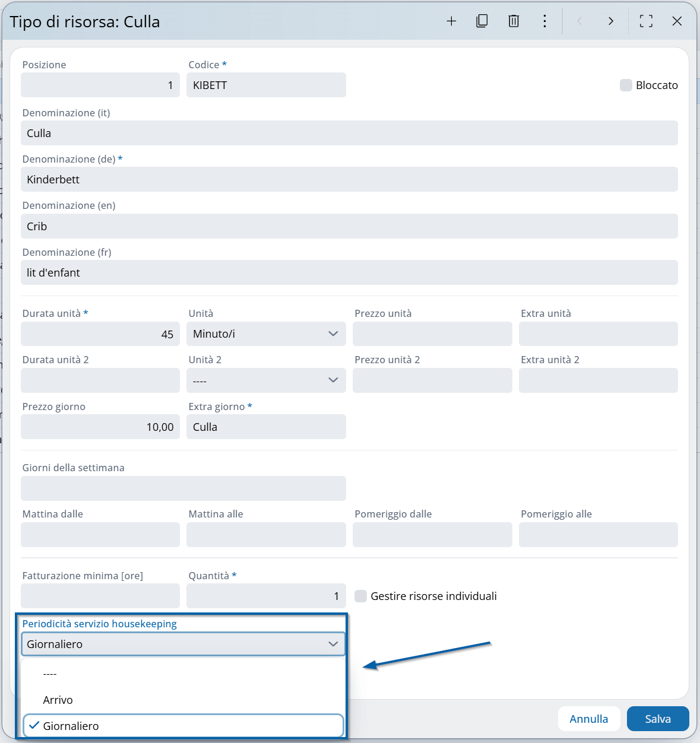Duplicate the resource type with copy icon
Screen dimensions: 700x743
point(482,21)
